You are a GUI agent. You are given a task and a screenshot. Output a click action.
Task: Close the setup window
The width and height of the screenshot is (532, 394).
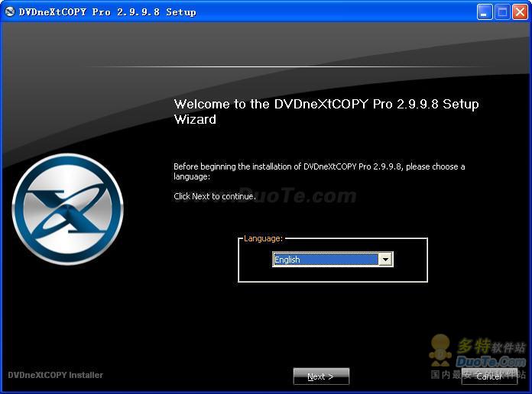(520, 12)
